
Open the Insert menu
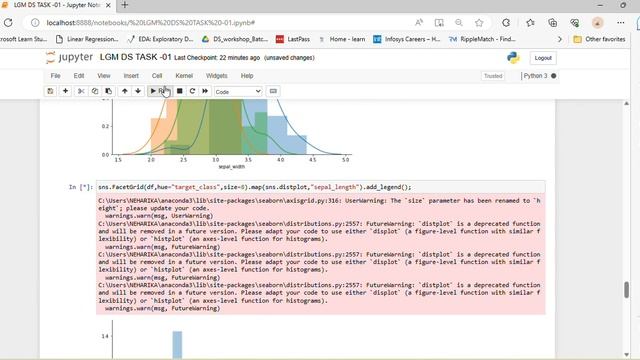[x=131, y=76]
